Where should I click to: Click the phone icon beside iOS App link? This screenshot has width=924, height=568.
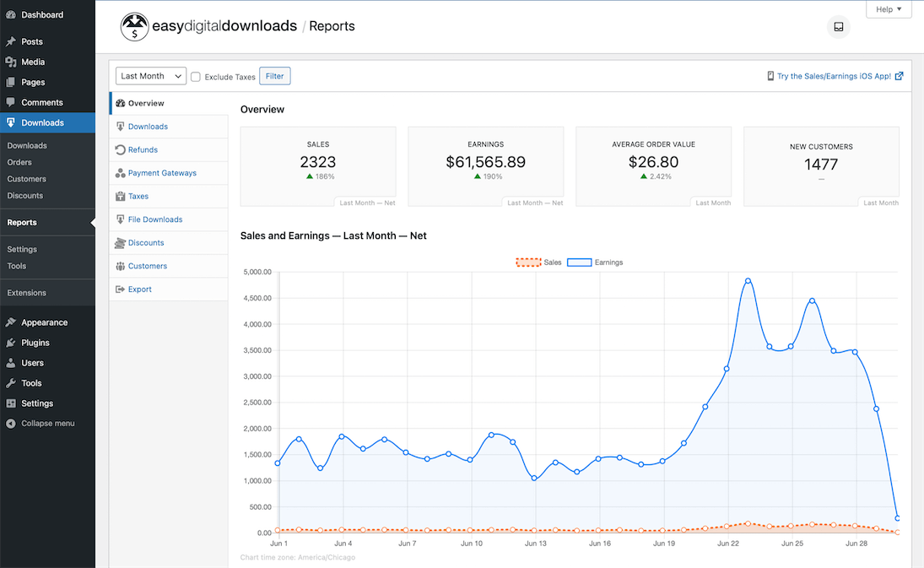(770, 76)
